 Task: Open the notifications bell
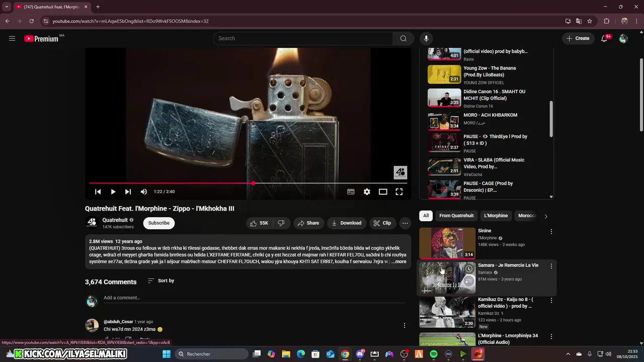[604, 38]
